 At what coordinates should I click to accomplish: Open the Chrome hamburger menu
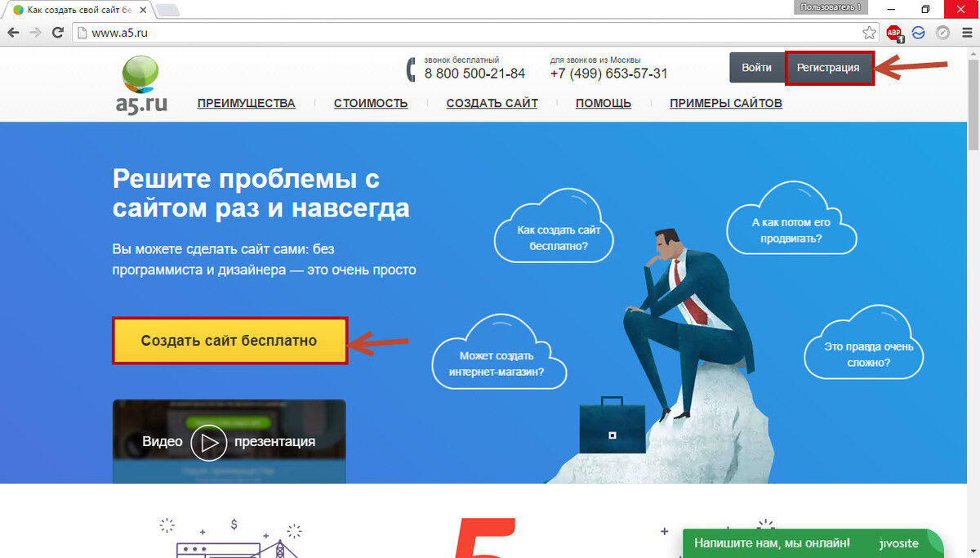(x=965, y=33)
